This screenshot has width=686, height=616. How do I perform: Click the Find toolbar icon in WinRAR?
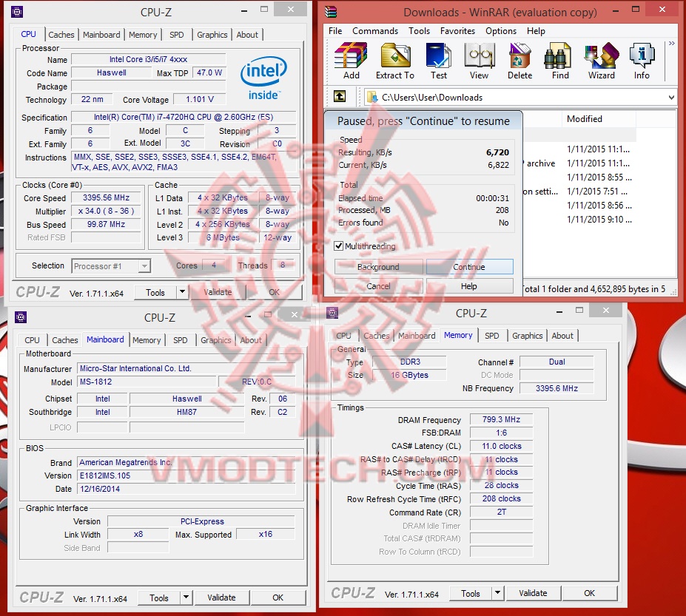click(560, 61)
